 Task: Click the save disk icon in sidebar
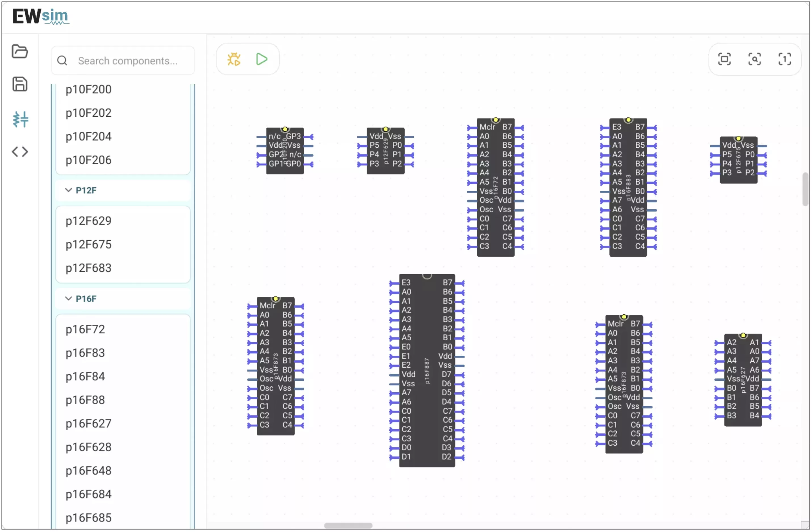click(x=20, y=84)
